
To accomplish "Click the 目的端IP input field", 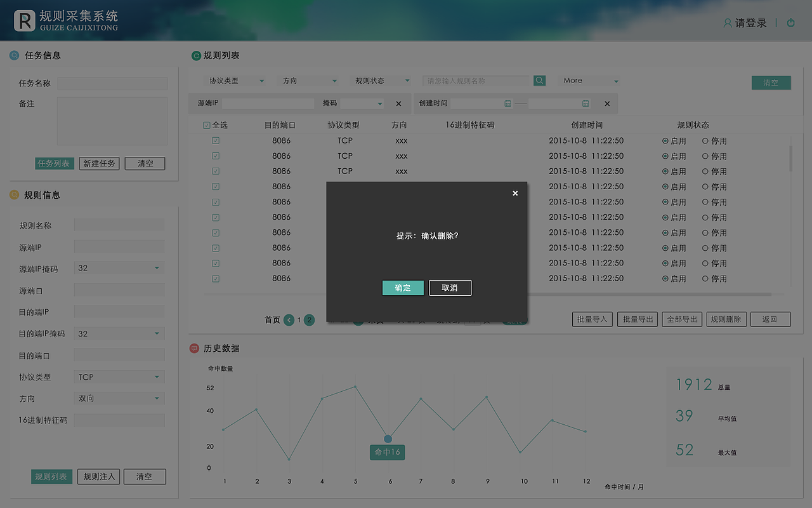I will [x=119, y=311].
